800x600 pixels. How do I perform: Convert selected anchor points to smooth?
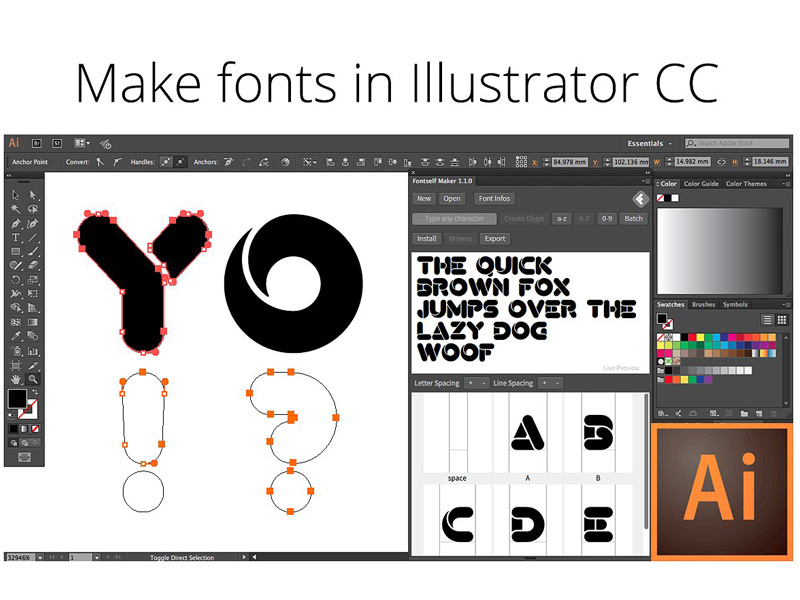tap(117, 162)
